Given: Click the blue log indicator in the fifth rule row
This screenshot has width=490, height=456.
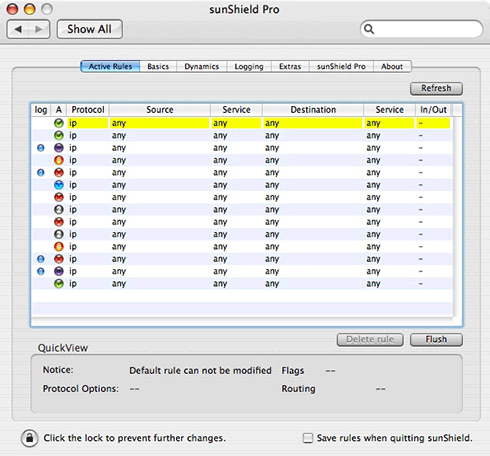Looking at the screenshot, I should [x=41, y=172].
